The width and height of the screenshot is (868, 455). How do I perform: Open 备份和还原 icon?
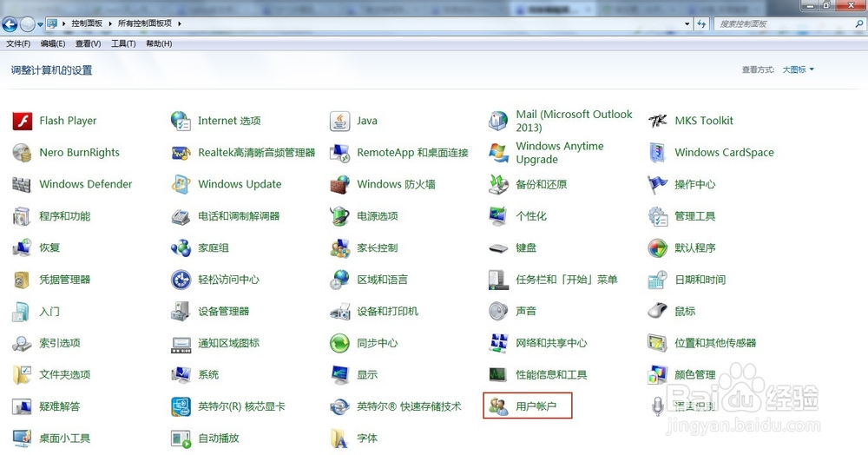(x=498, y=184)
